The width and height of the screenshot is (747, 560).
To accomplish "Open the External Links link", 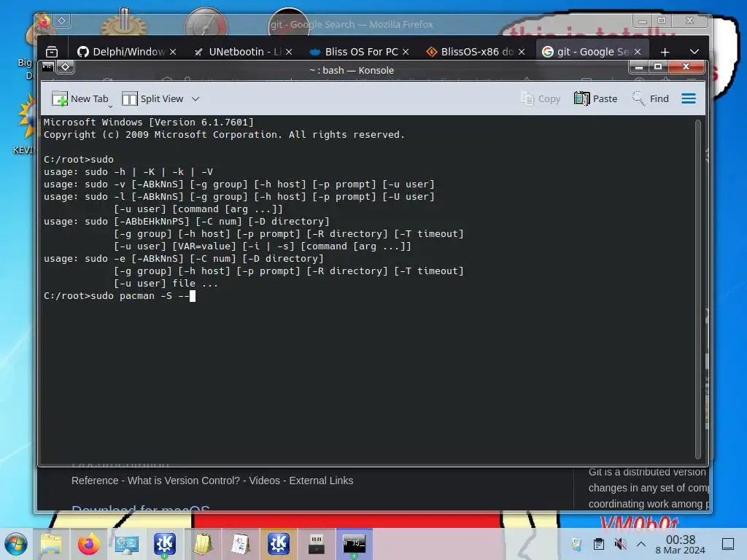I will tap(321, 481).
